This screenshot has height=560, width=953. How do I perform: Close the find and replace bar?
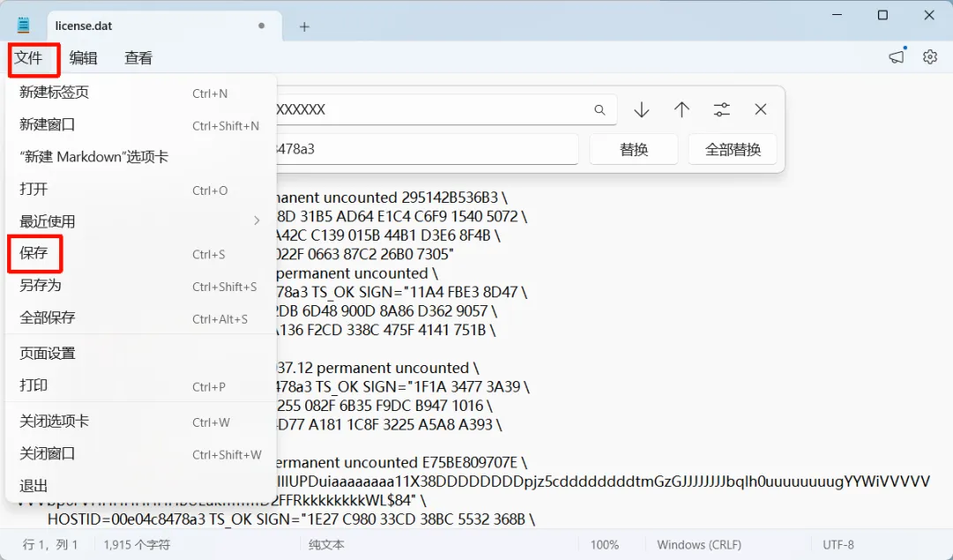pyautogui.click(x=761, y=109)
